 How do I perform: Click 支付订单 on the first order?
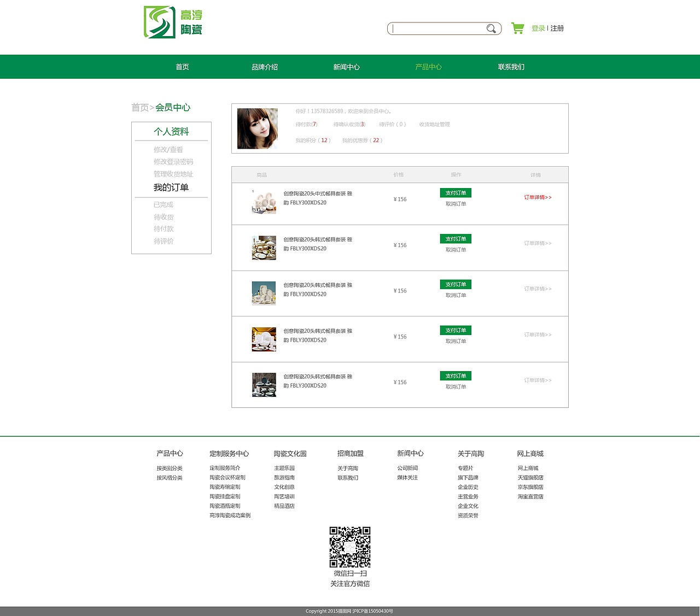pyautogui.click(x=455, y=193)
